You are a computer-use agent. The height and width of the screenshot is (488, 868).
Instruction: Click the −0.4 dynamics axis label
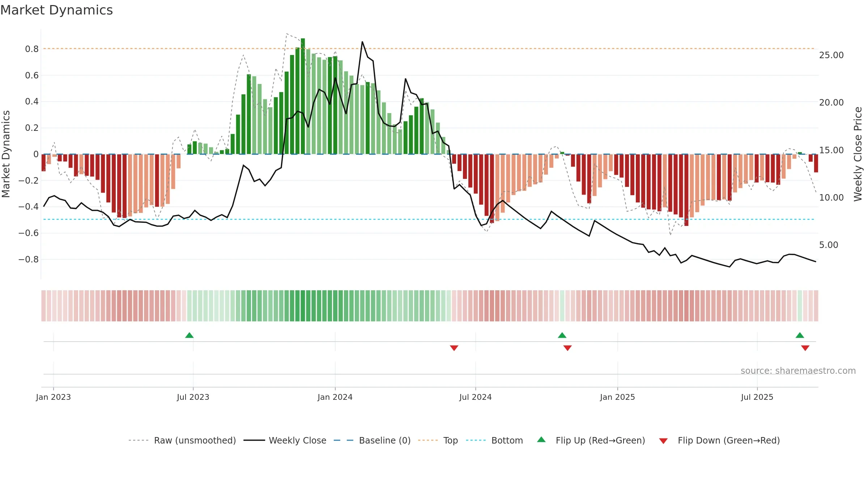(x=29, y=207)
